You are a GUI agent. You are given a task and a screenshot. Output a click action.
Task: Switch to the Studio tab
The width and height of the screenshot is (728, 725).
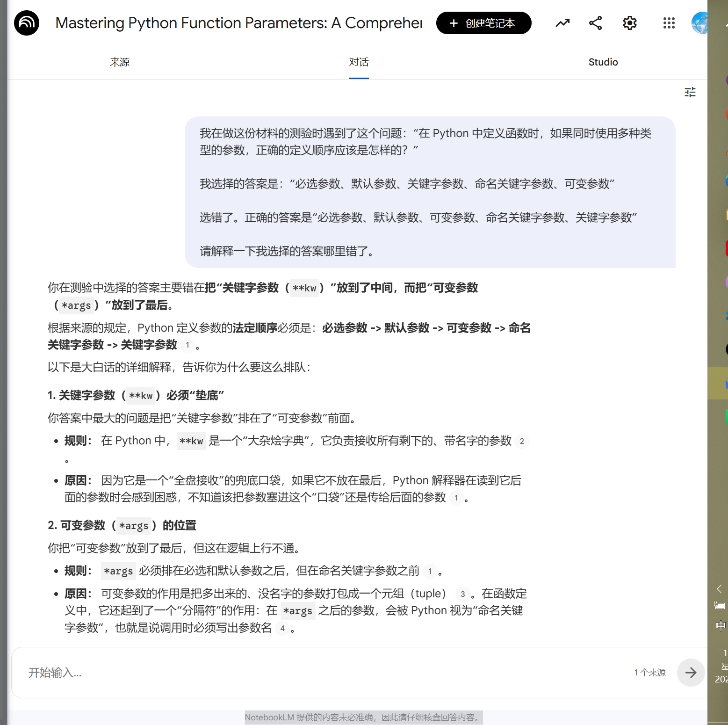(x=603, y=62)
